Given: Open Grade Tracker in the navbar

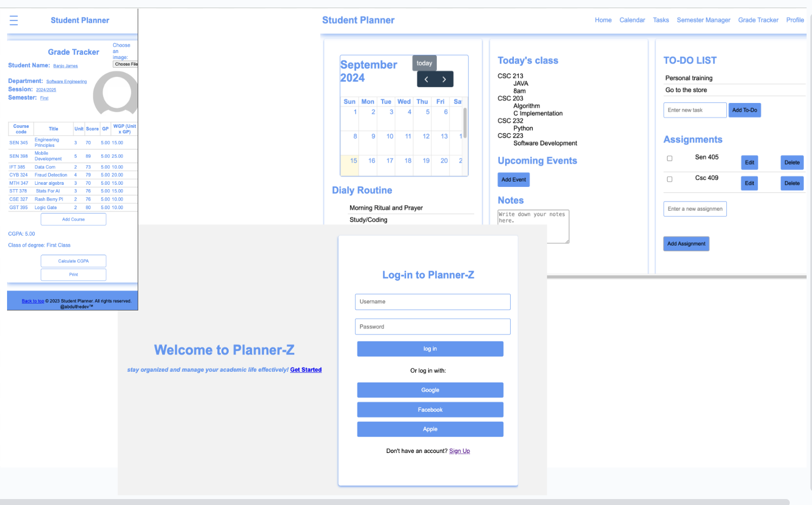Looking at the screenshot, I should [x=758, y=20].
